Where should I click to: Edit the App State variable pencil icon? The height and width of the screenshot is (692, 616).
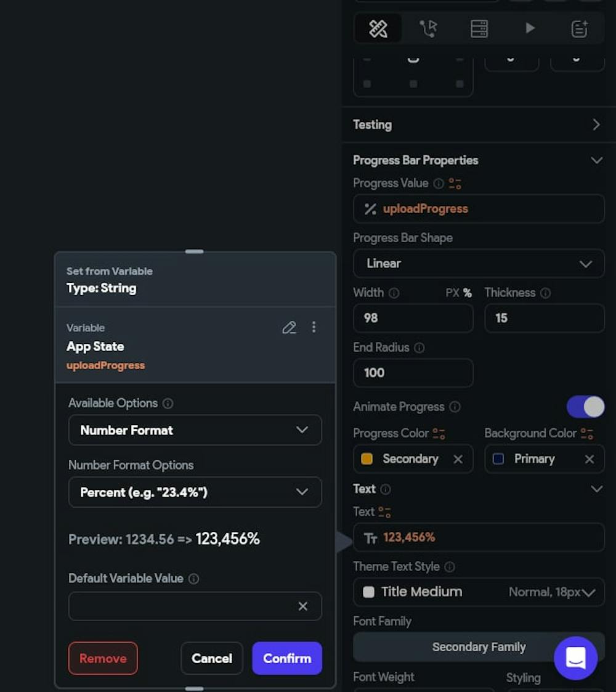289,327
